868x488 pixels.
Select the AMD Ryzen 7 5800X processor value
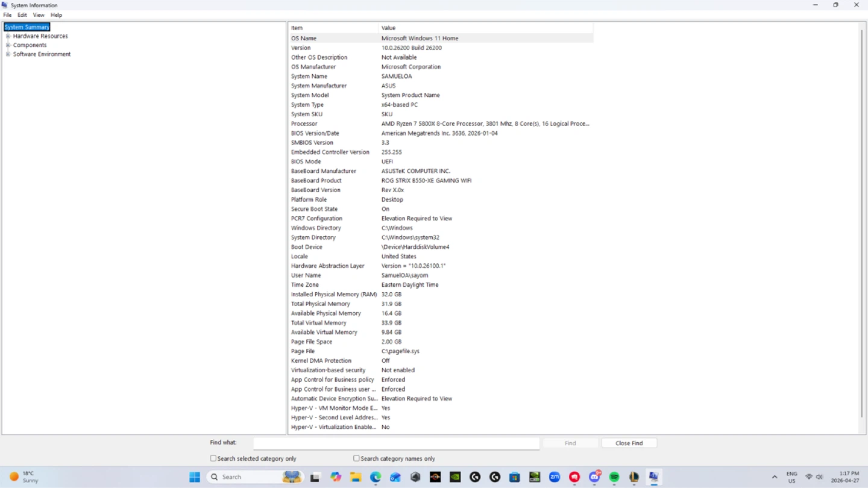[x=485, y=124]
